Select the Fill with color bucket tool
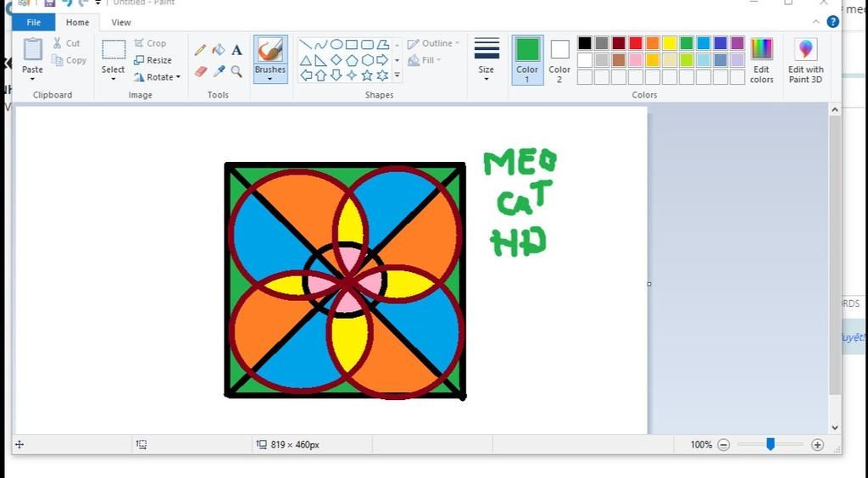This screenshot has height=478, width=868. [219, 50]
